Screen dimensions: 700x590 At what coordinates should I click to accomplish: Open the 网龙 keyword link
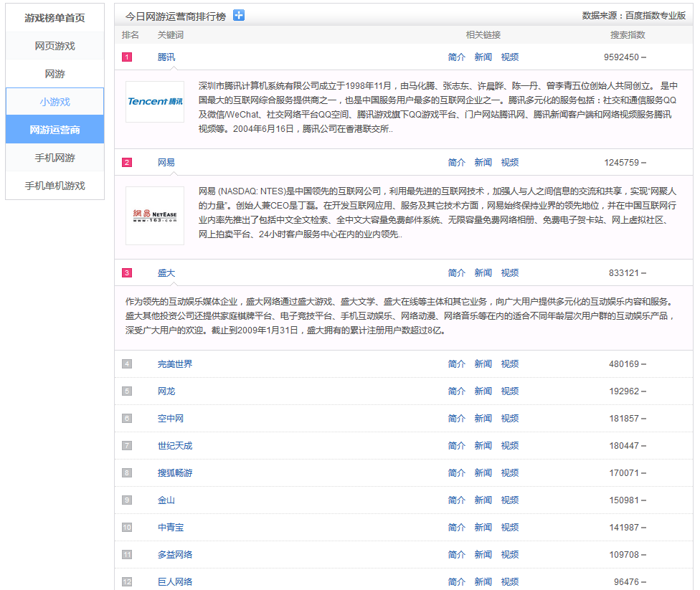point(166,391)
